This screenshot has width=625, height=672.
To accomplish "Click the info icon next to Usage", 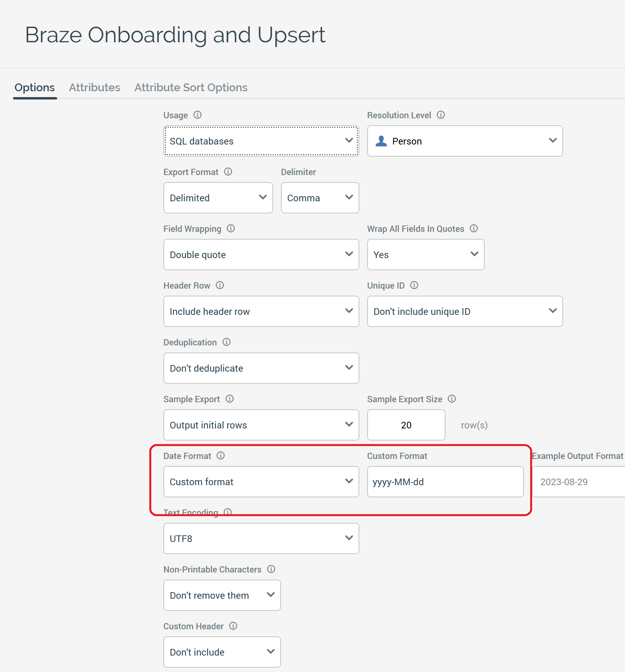I will pos(197,115).
